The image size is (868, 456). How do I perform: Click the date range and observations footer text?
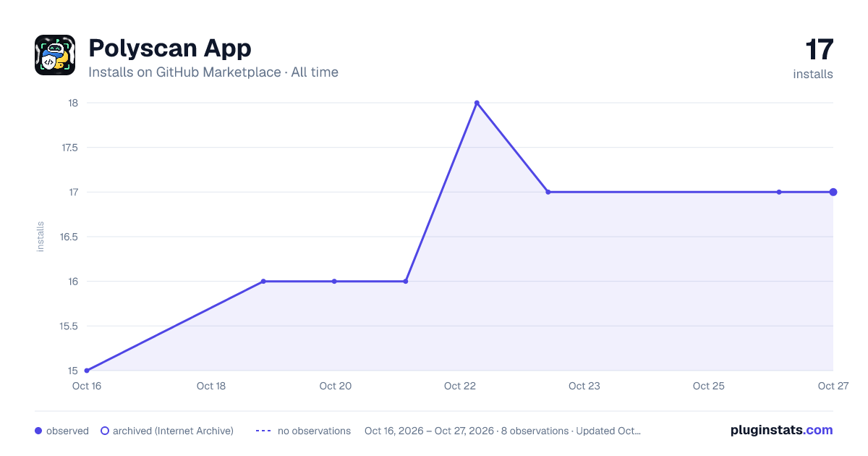(x=503, y=431)
